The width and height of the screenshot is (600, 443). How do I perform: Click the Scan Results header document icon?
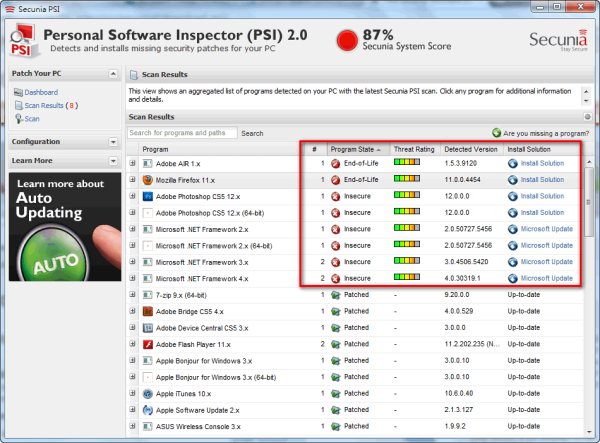point(134,75)
